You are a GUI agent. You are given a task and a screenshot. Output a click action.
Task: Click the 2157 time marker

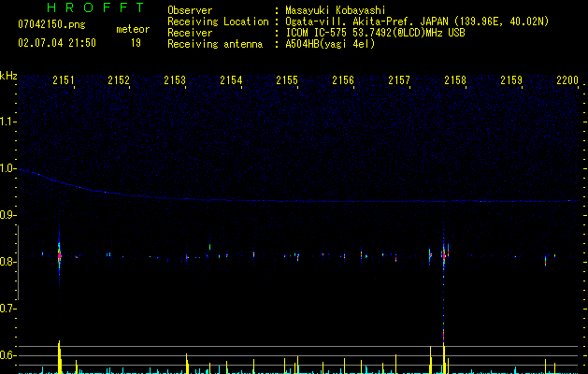(399, 80)
